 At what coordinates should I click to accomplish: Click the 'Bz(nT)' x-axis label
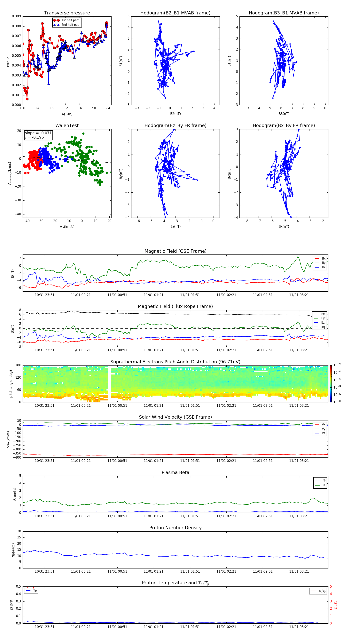(x=175, y=227)
